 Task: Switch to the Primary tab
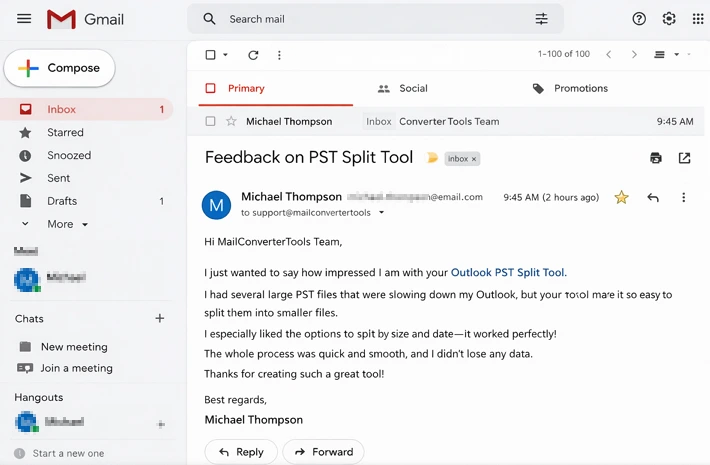tap(276, 88)
